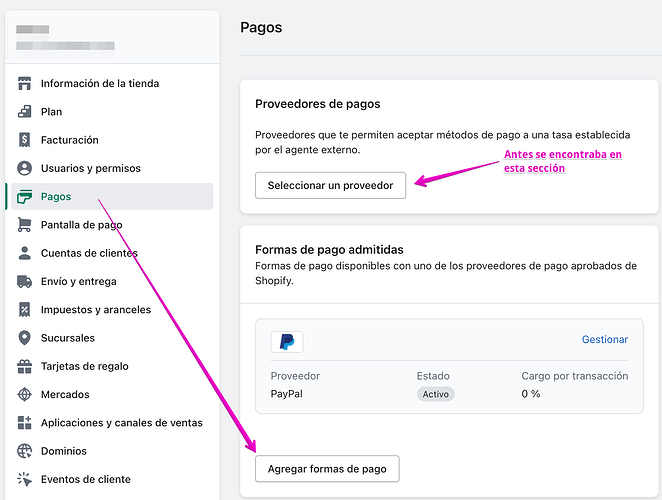The width and height of the screenshot is (662, 500).
Task: Click the cart icon for Pantalla de pago
Action: (x=24, y=225)
